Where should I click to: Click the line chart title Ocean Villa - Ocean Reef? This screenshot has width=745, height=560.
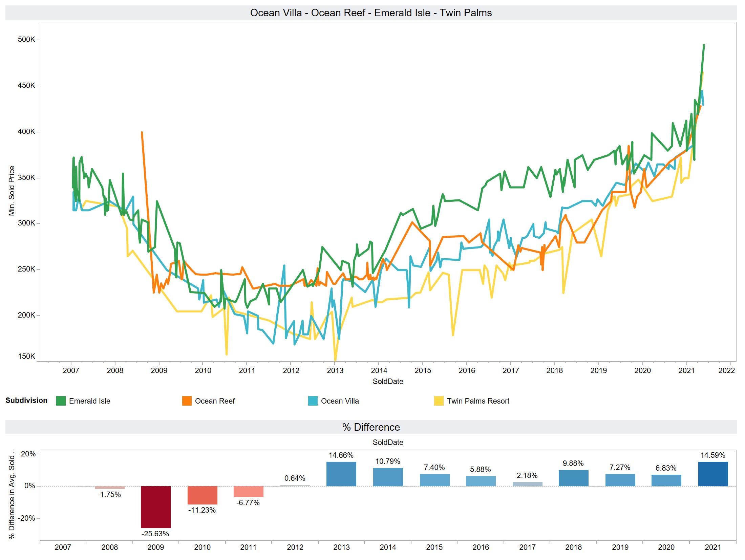pos(371,13)
